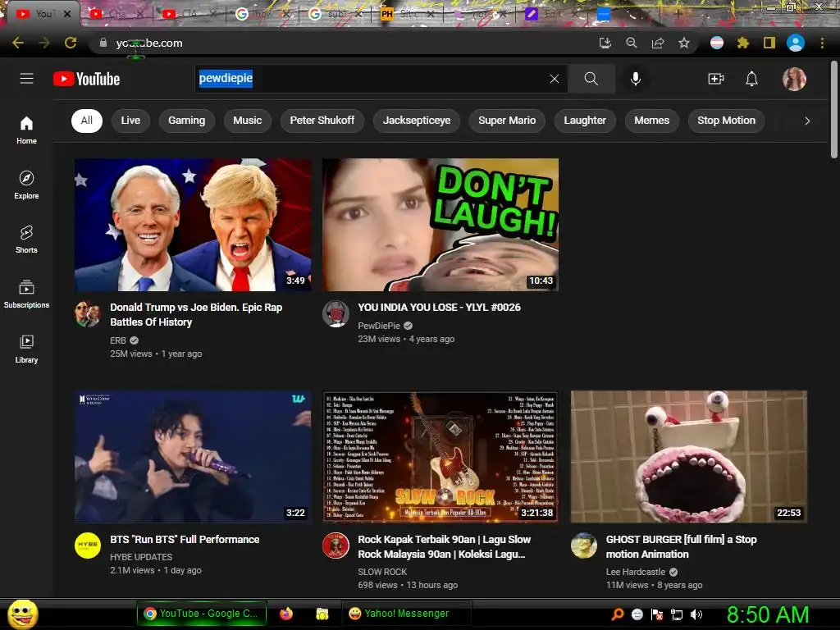Open Shorts in the sidebar

coord(26,240)
